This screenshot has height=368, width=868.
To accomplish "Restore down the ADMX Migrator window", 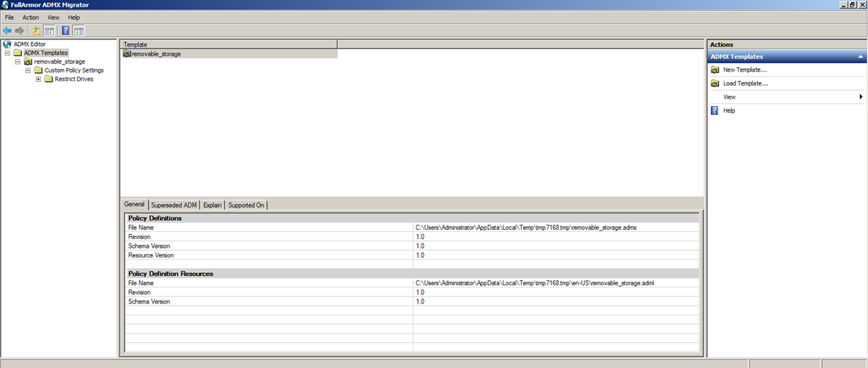I will pyautogui.click(x=853, y=4).
